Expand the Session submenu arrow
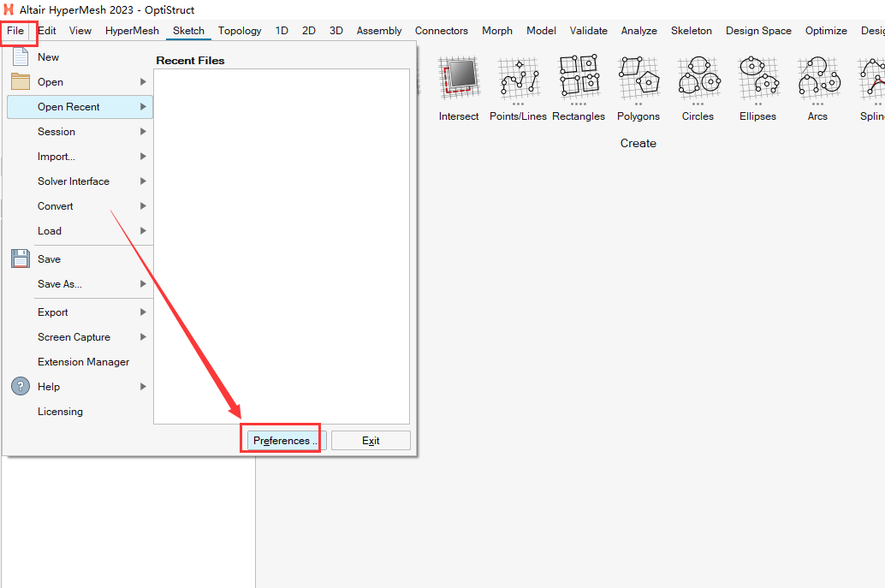This screenshot has width=885, height=588. [x=143, y=132]
